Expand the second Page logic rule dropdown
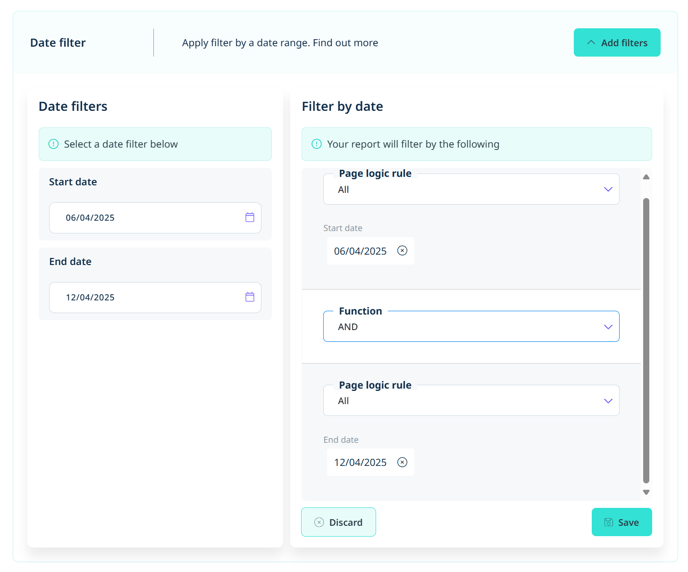This screenshot has height=572, width=688. [x=471, y=400]
